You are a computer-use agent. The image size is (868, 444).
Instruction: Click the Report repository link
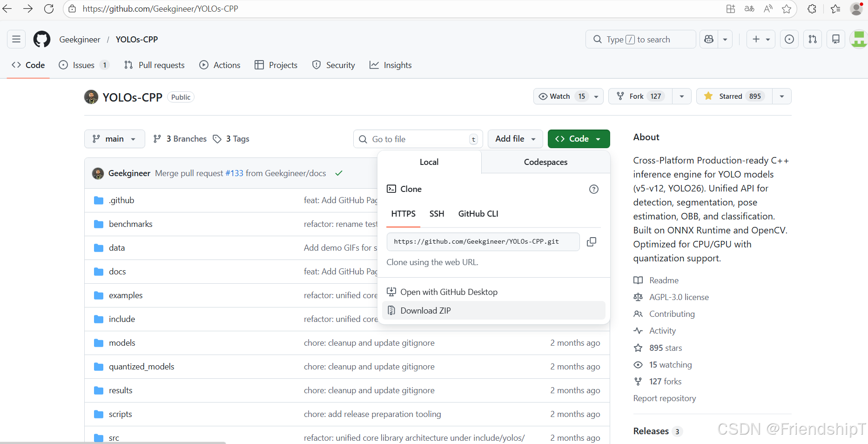[x=665, y=398]
